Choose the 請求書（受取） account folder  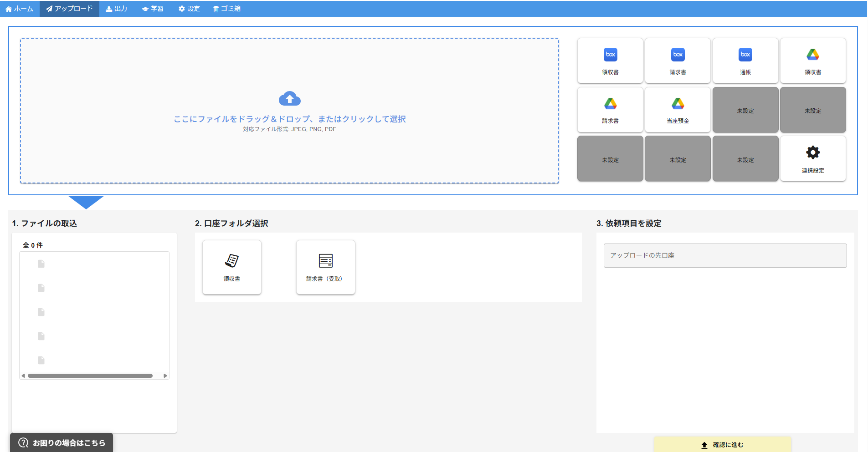pos(326,267)
